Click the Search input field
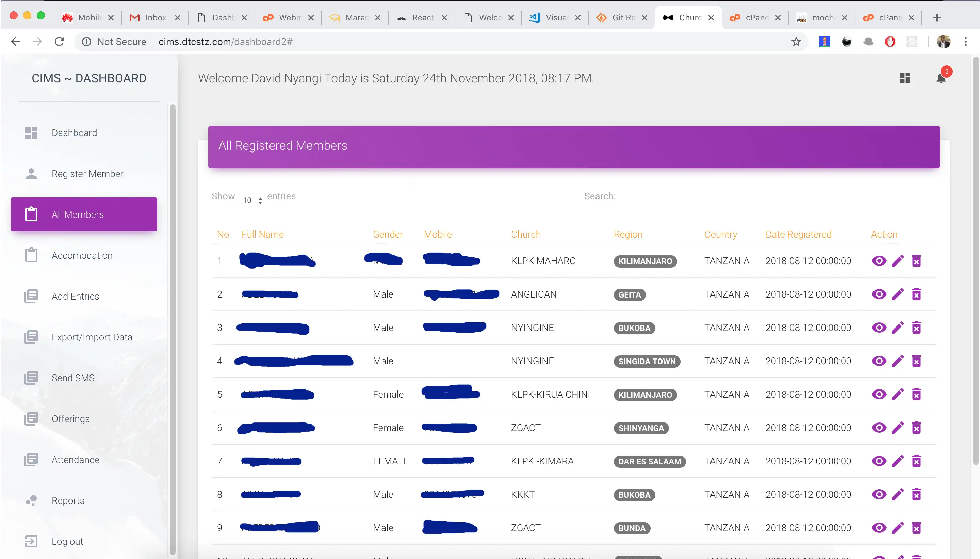This screenshot has width=980, height=559. (652, 196)
